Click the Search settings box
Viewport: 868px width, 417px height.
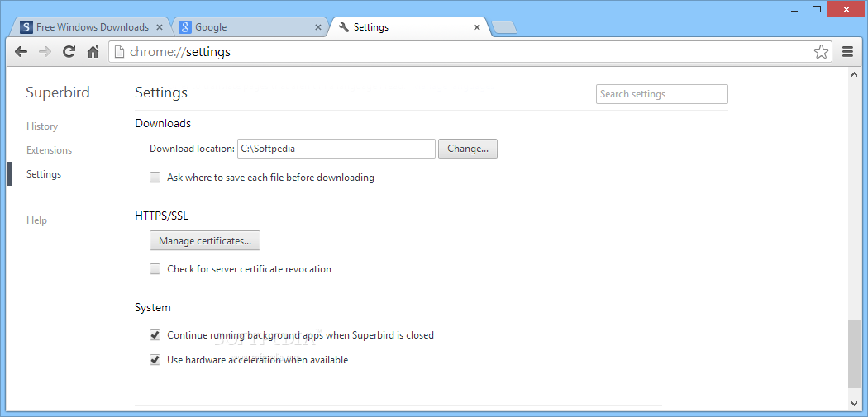[662, 94]
